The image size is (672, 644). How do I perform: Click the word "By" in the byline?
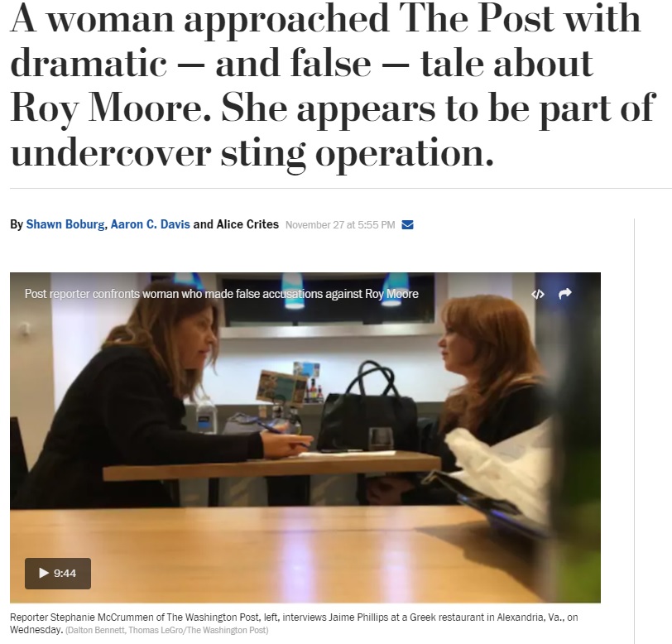[17, 224]
